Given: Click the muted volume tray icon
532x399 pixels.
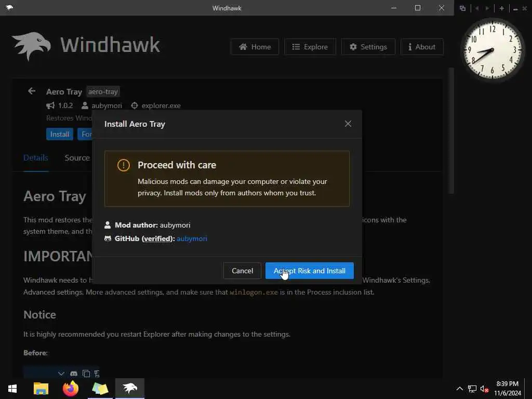Looking at the screenshot, I should pyautogui.click(x=484, y=389).
